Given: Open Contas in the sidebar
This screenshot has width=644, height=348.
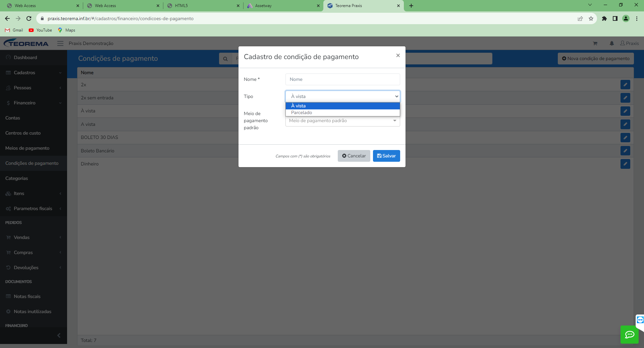Looking at the screenshot, I should click(34, 118).
